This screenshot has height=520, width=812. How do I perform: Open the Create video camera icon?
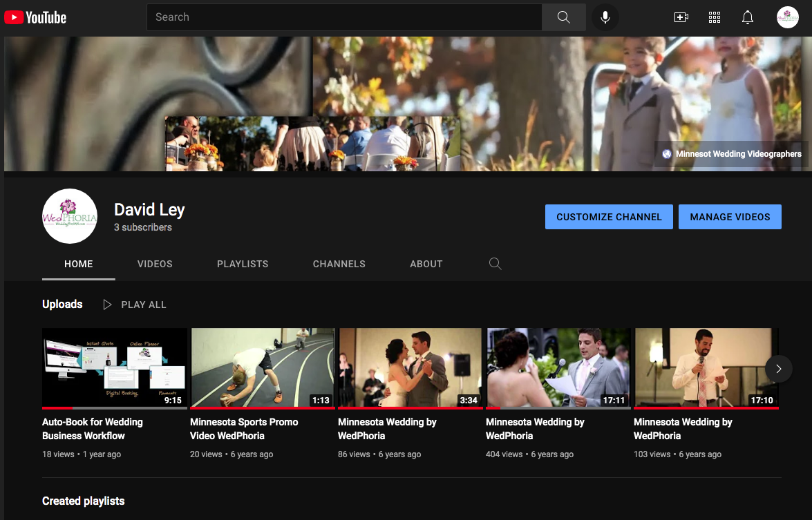681,17
